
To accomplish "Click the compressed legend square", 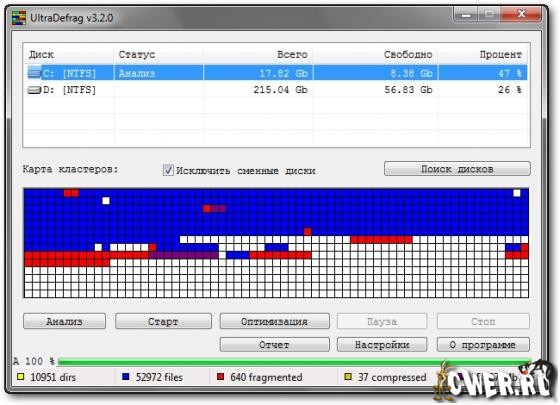I will tap(348, 376).
